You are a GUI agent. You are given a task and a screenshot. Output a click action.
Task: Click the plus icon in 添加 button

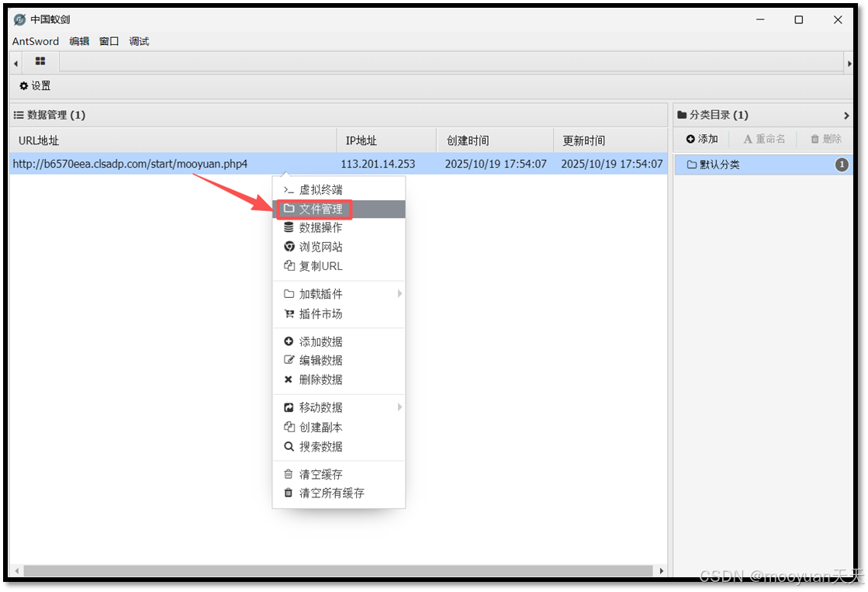point(690,139)
